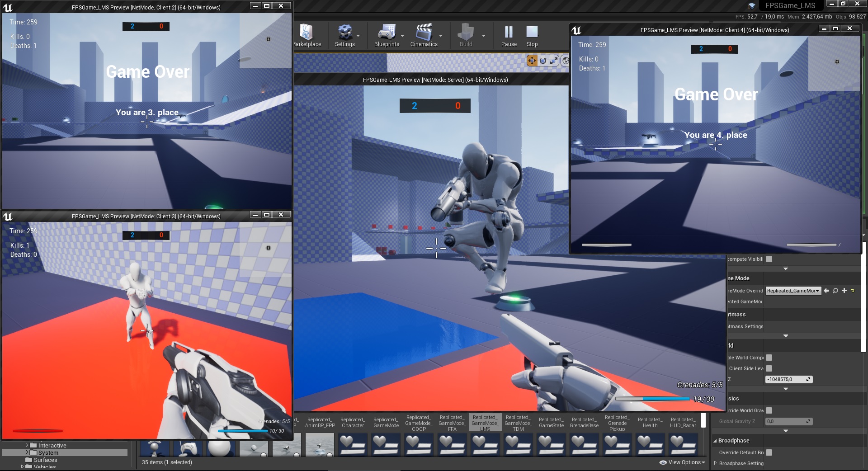Select the System folder in tree
This screenshot has height=471, width=868.
[48, 452]
